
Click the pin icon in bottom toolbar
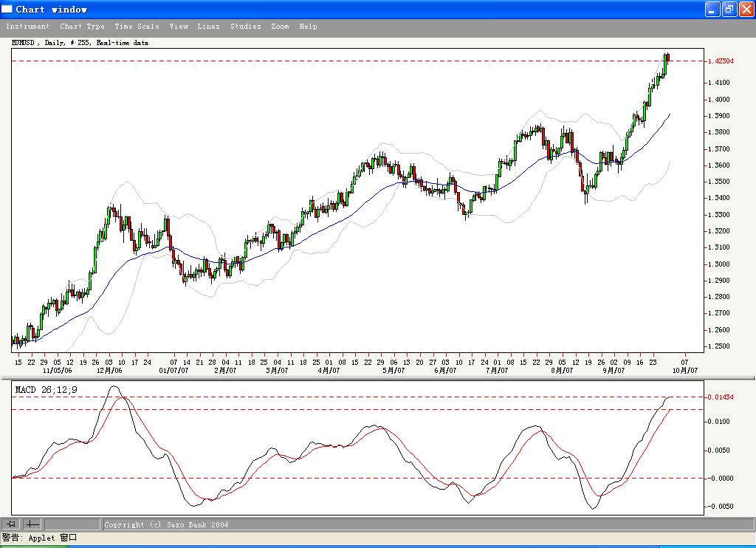[x=11, y=524]
